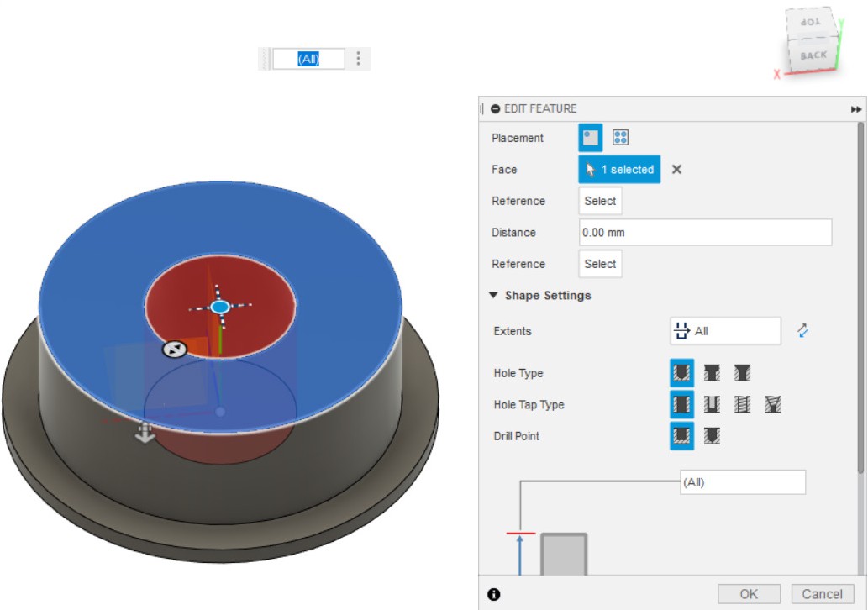Screen dimensions: 868x610
Task: Click info icon at dialog bottom
Action: tap(494, 594)
